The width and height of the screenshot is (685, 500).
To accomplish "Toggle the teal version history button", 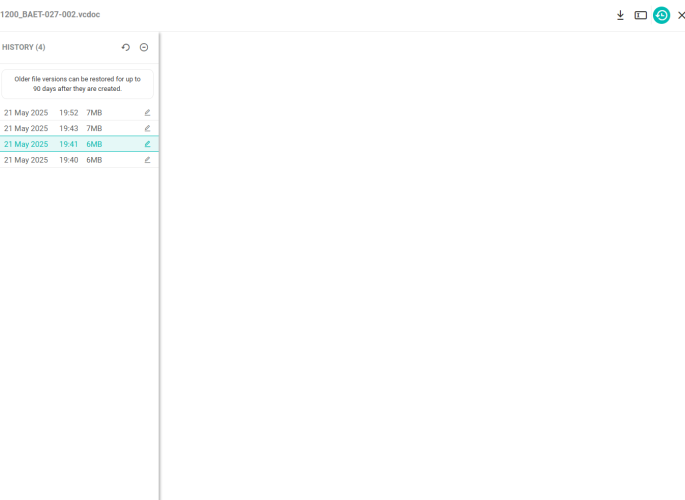I will click(x=661, y=15).
